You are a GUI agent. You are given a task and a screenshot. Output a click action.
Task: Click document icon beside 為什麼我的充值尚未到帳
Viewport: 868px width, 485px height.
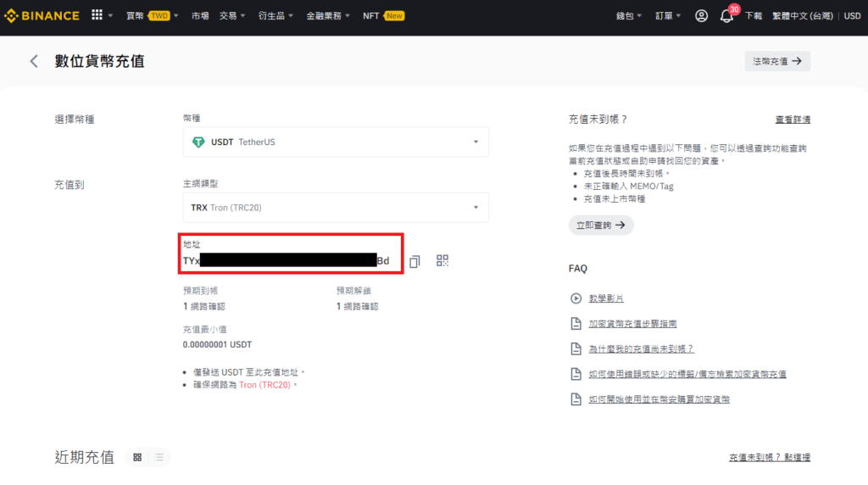tap(576, 348)
